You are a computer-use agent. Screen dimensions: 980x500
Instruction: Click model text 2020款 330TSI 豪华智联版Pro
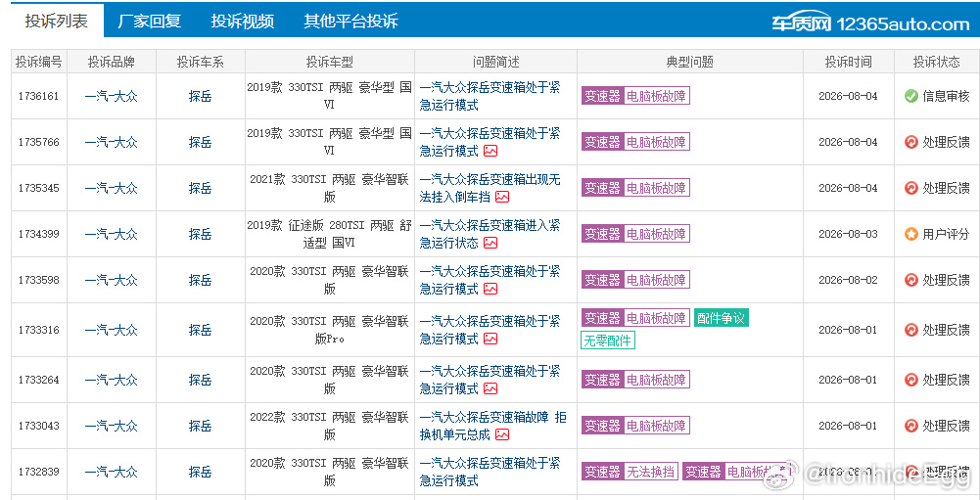[x=329, y=330]
